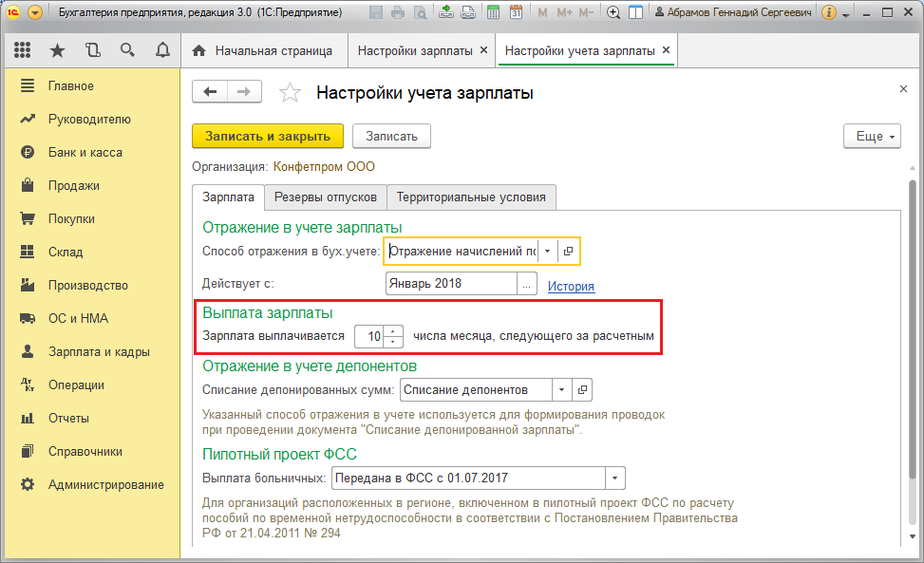Open Администрирование section in sidebar
924x563 pixels.
[92, 485]
